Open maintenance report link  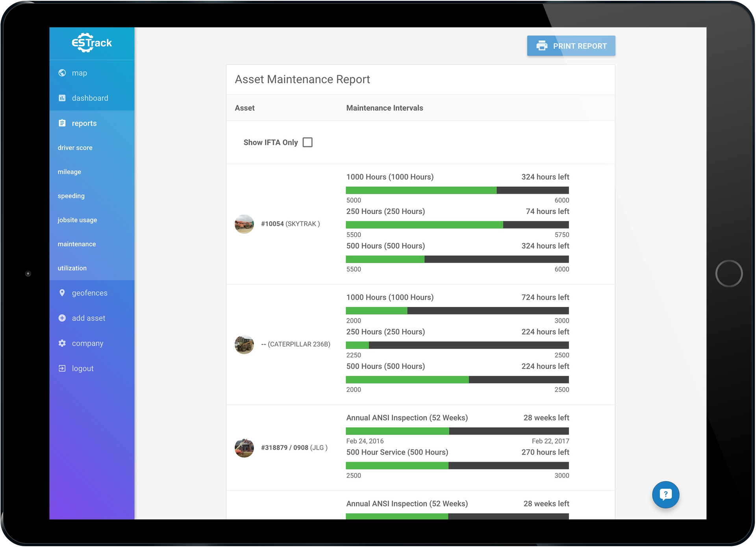(x=77, y=244)
